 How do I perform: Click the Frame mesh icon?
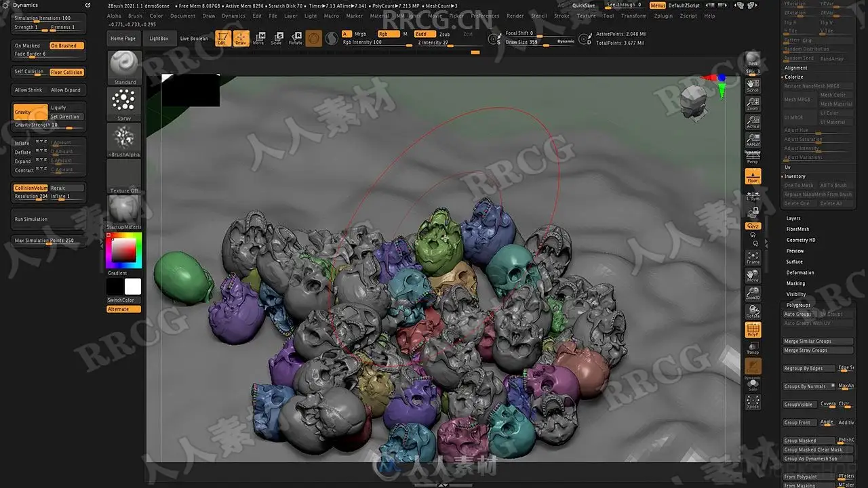point(753,258)
